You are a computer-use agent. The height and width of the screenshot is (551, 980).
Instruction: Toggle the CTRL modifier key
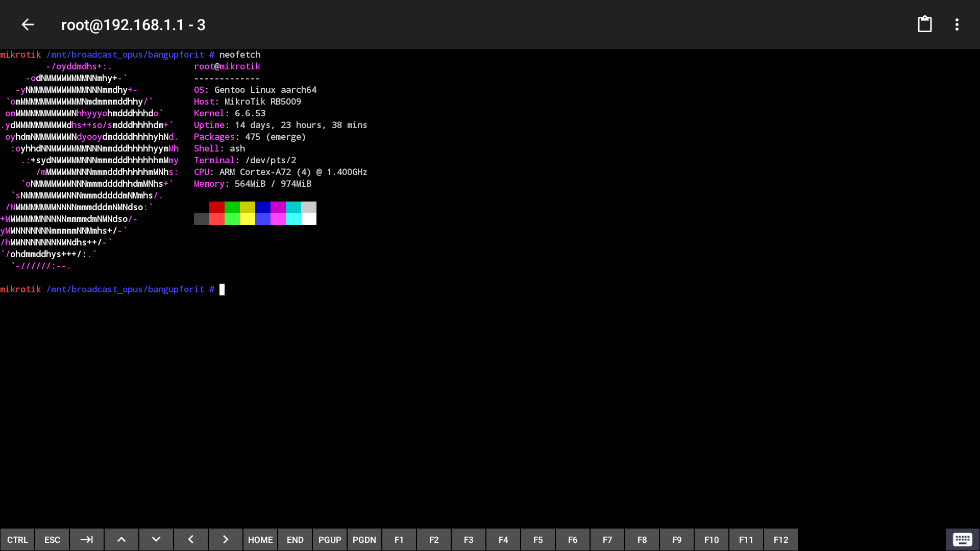click(17, 539)
